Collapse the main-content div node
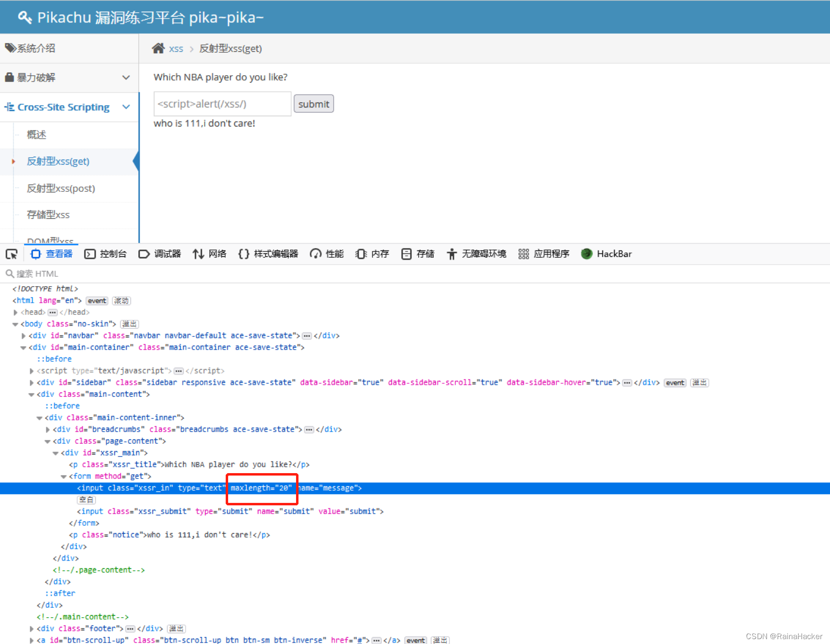Image resolution: width=830 pixels, height=644 pixels. click(x=32, y=395)
